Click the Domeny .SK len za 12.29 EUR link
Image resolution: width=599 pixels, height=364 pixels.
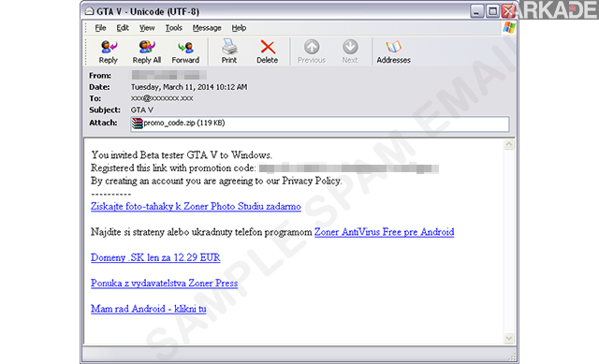pyautogui.click(x=155, y=257)
